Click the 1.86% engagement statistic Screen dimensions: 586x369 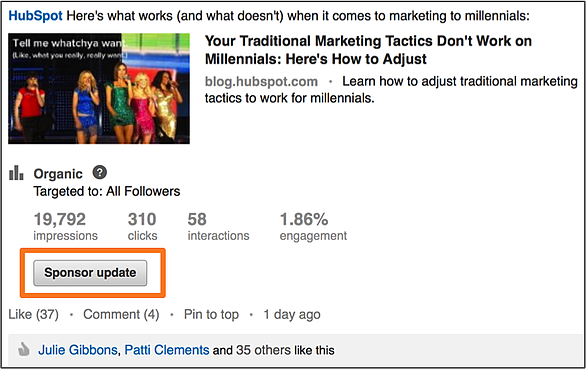coord(313,226)
